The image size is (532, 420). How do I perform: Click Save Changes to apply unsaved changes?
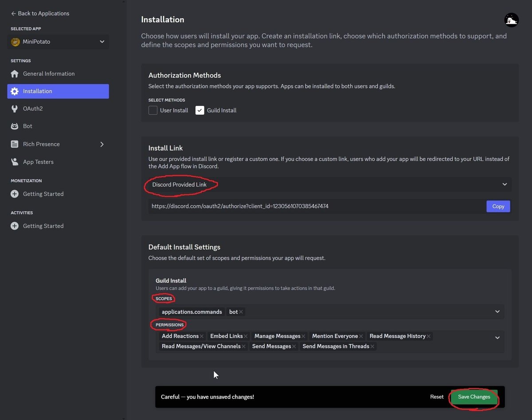pos(473,397)
